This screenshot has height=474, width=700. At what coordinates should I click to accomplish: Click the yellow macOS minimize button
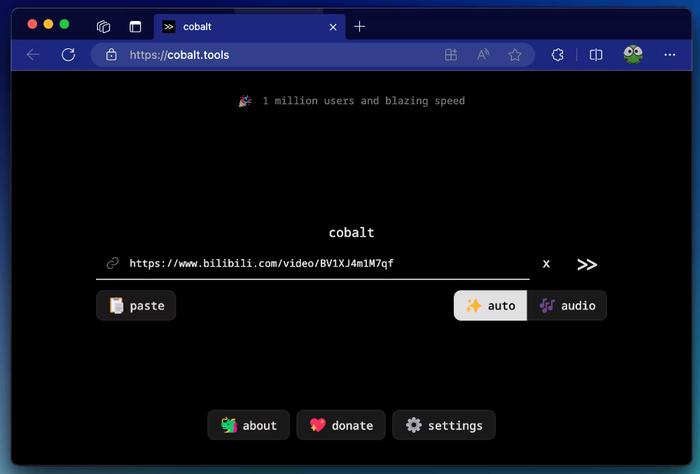(x=48, y=24)
